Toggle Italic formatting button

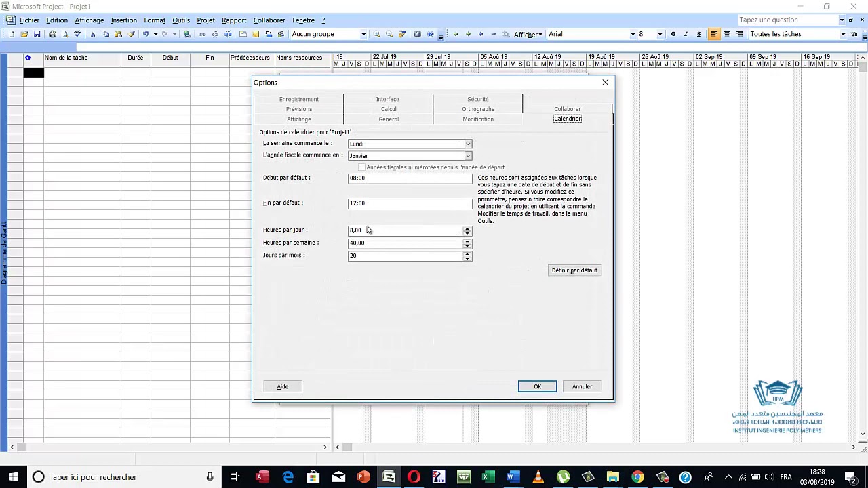(x=686, y=34)
